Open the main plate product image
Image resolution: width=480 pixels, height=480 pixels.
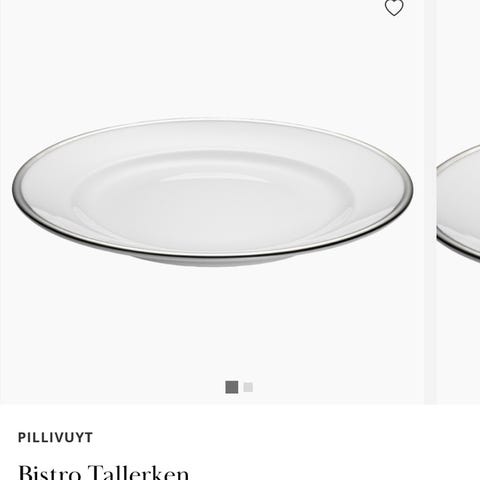coord(213,193)
